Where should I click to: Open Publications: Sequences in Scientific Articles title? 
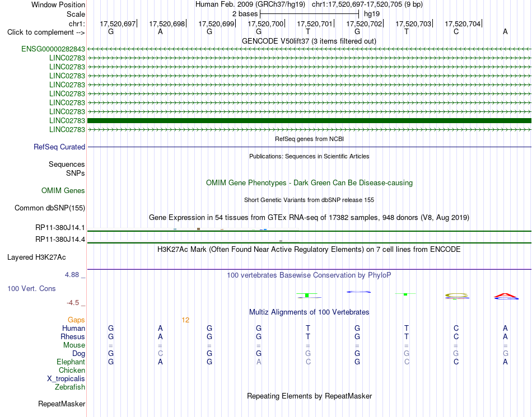pos(309,156)
